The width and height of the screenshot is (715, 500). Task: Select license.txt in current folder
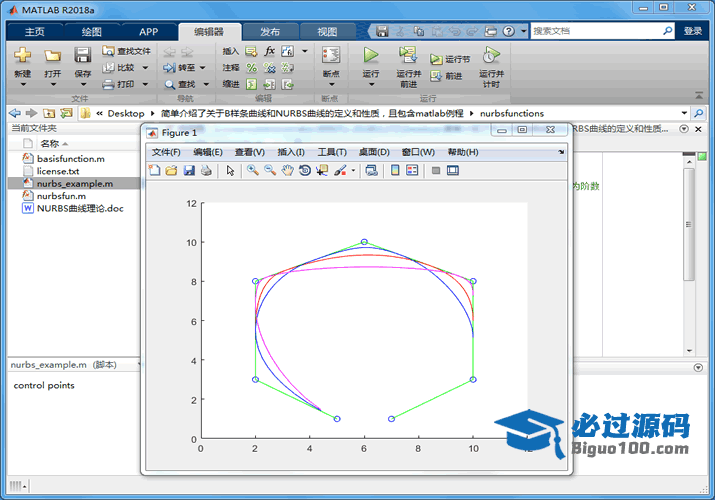tap(58, 171)
